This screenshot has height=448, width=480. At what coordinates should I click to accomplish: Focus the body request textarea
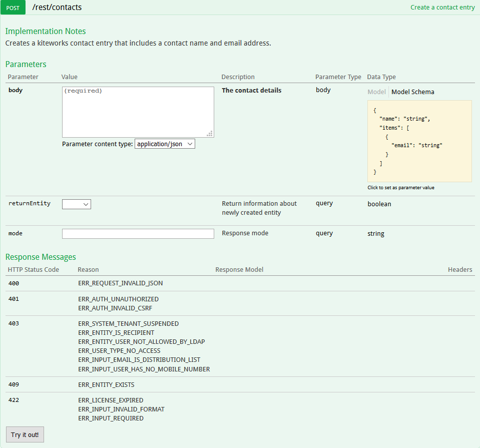pyautogui.click(x=138, y=112)
